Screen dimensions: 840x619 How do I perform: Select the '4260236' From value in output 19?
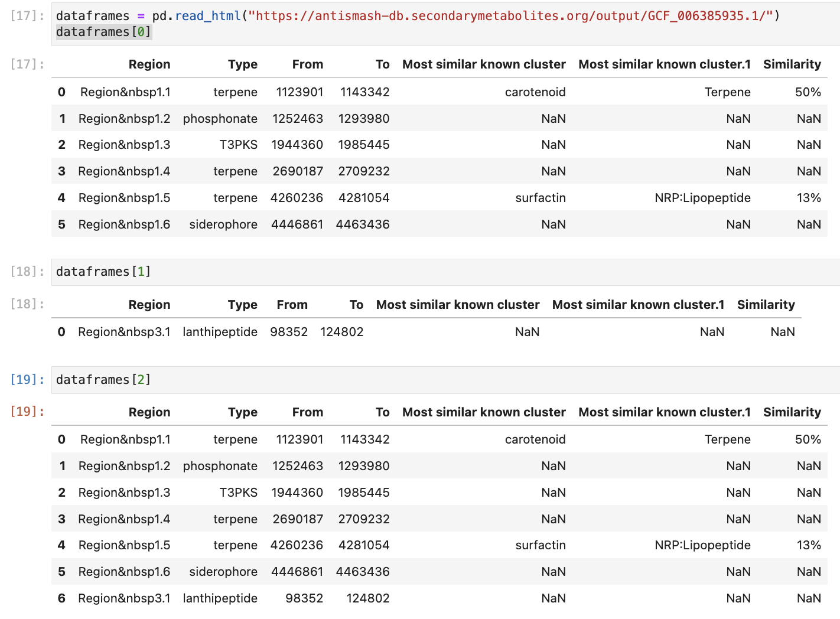(x=297, y=545)
